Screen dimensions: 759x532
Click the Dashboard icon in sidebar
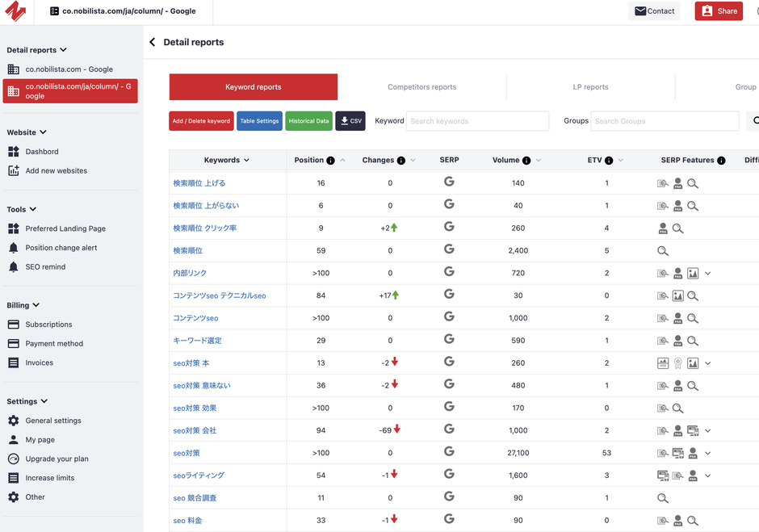[13, 152]
